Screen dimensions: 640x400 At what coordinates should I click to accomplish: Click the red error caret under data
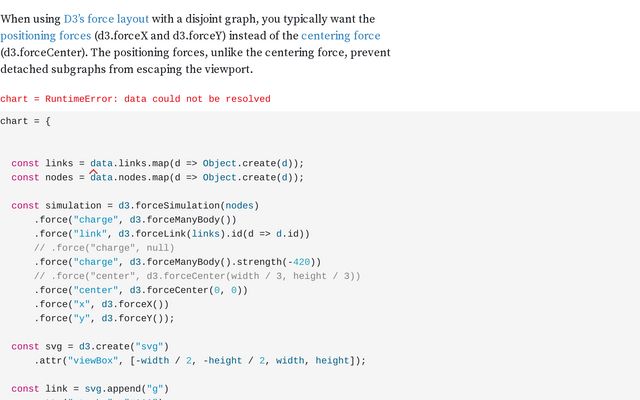[94, 173]
